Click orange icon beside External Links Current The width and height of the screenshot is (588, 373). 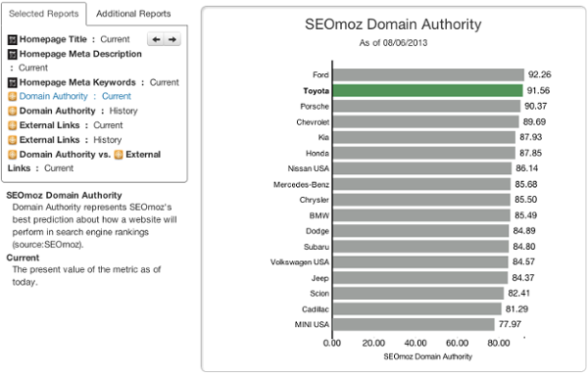click(x=13, y=125)
